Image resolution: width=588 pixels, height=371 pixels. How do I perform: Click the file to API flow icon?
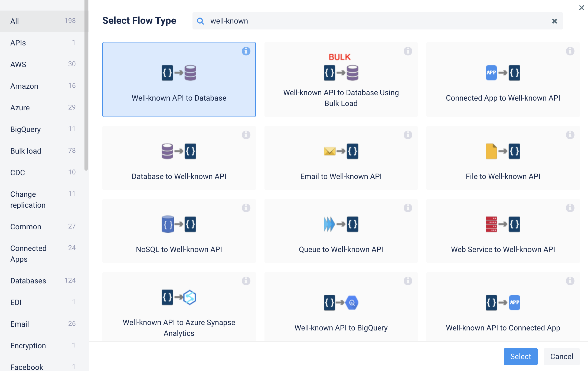click(503, 151)
